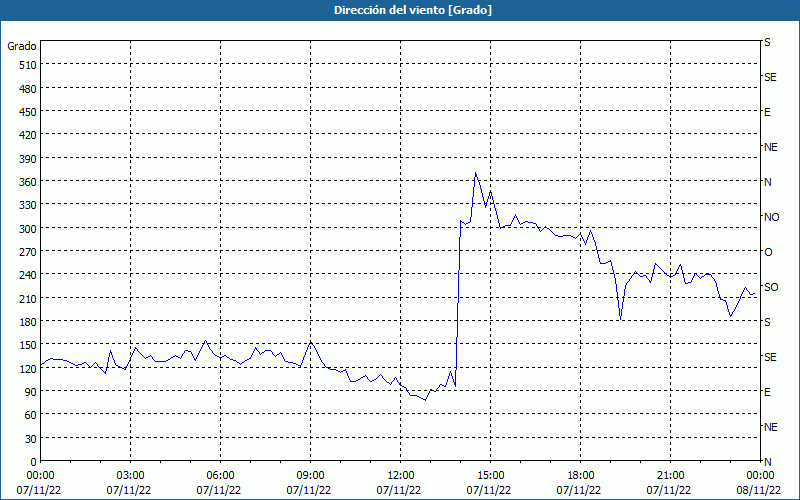This screenshot has width=800, height=500.
Task: Select the 06:00 time axis label
Action: pos(220,476)
